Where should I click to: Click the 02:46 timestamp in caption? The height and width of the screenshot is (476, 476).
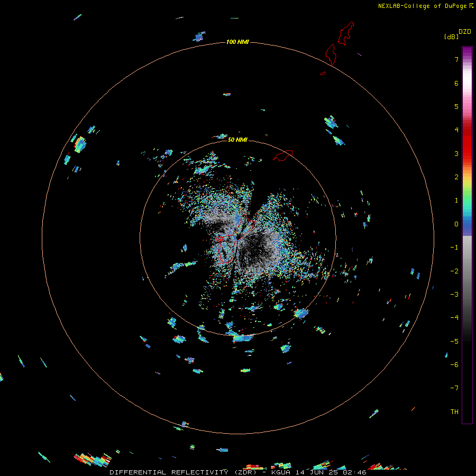click(355, 472)
